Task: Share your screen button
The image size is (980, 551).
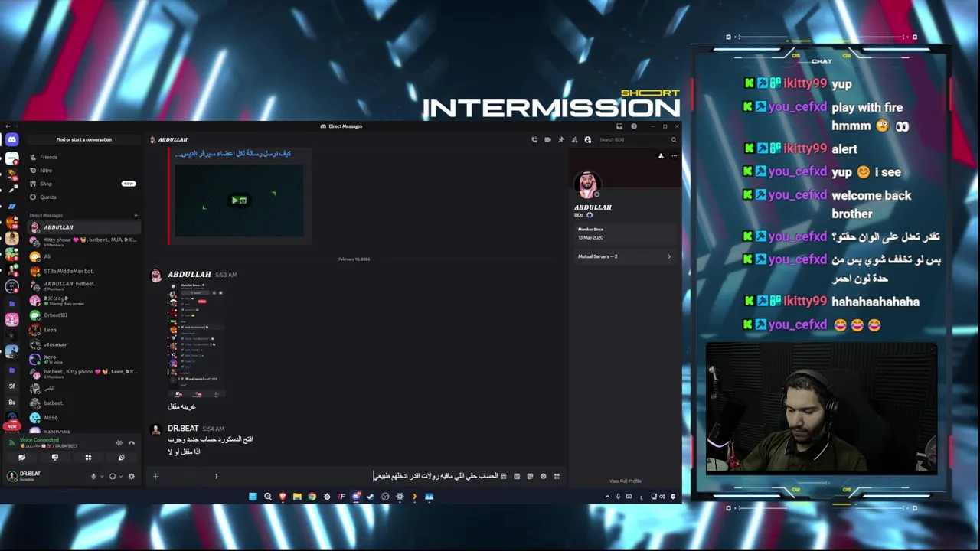Action: 54,458
